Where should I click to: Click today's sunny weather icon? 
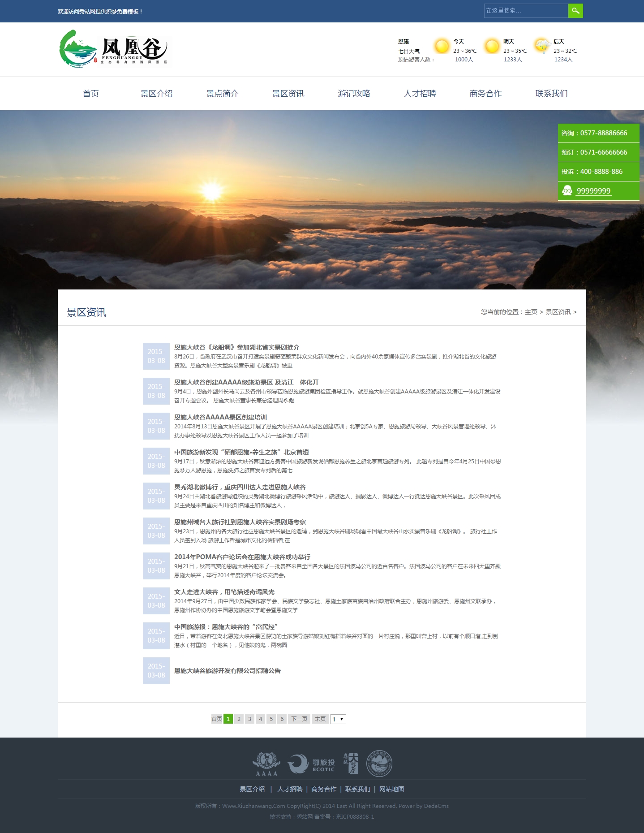point(442,46)
